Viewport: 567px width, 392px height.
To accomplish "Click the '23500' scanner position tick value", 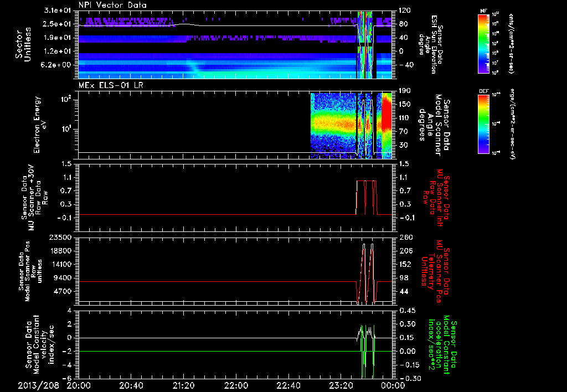I will [x=60, y=237].
